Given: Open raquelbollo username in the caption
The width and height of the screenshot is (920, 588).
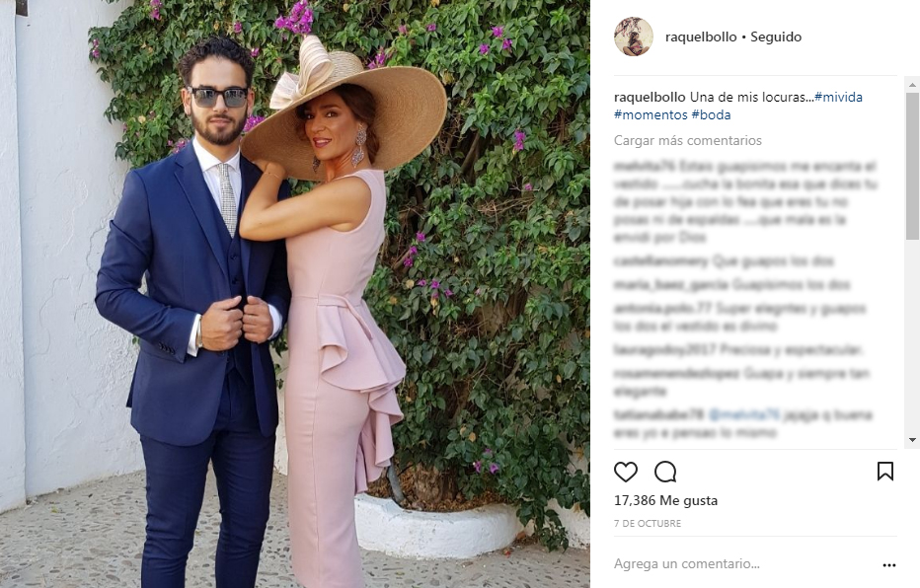Looking at the screenshot, I should [x=650, y=97].
